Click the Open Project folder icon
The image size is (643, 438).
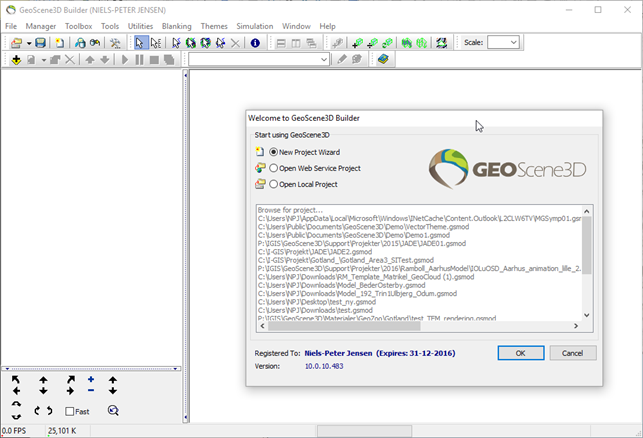pos(16,43)
